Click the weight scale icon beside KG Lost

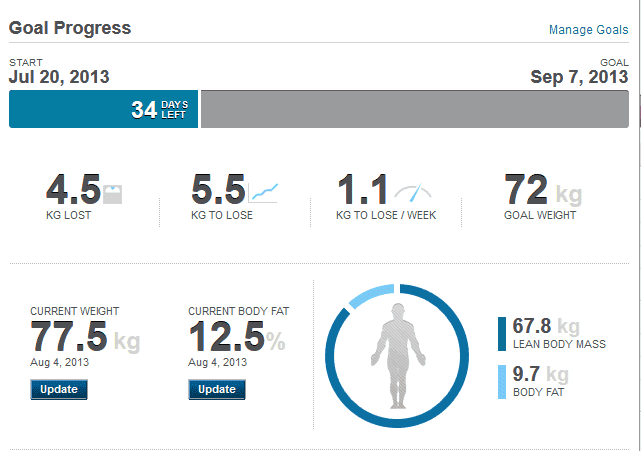[x=114, y=192]
